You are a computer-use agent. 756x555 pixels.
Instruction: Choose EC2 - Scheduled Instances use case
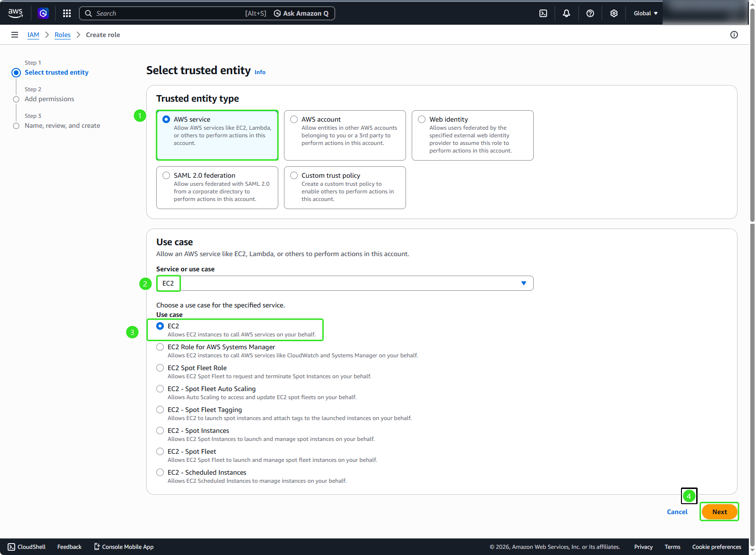(160, 472)
